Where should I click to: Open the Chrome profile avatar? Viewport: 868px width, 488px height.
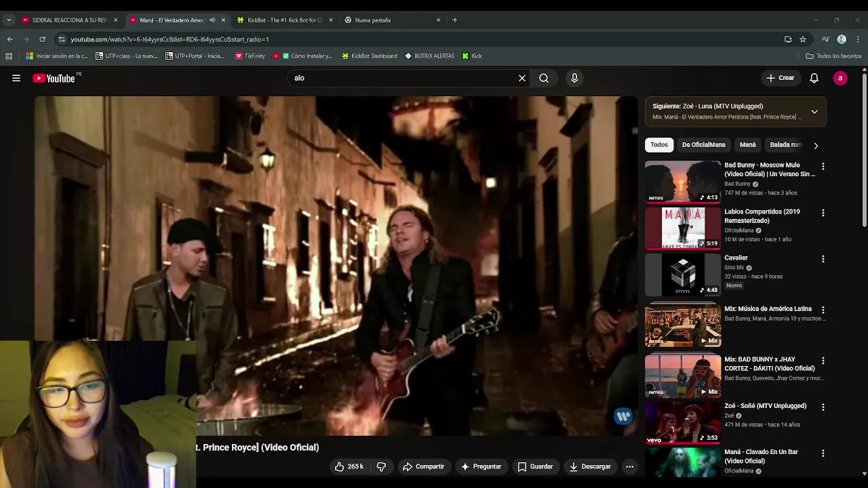[842, 39]
